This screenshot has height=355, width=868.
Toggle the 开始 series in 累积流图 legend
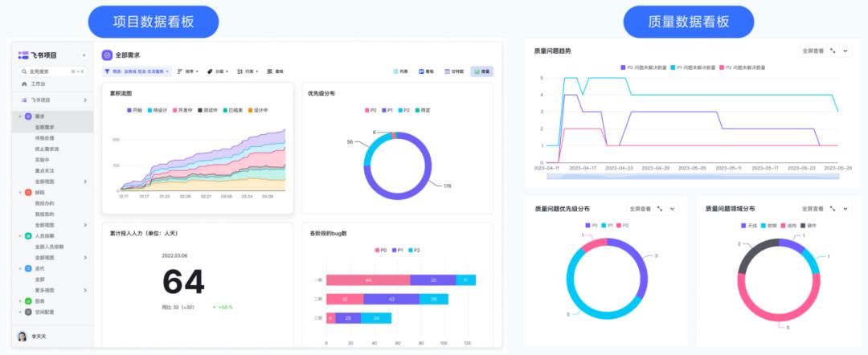point(134,109)
